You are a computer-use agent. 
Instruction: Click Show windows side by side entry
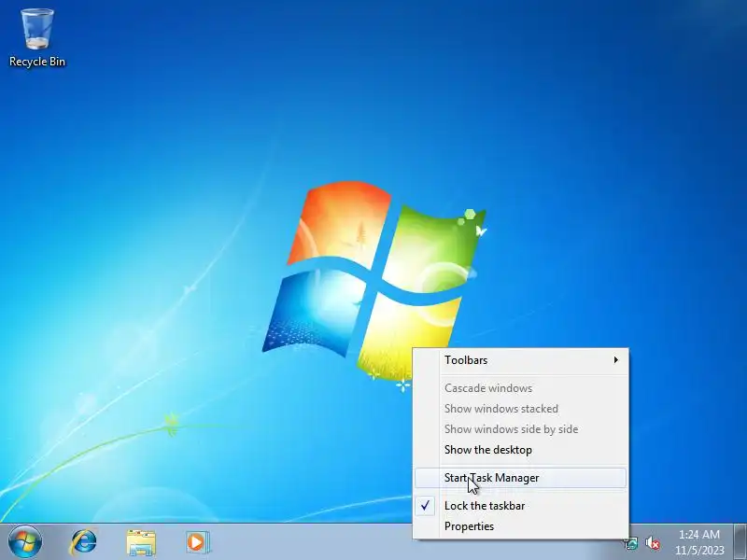(521, 429)
